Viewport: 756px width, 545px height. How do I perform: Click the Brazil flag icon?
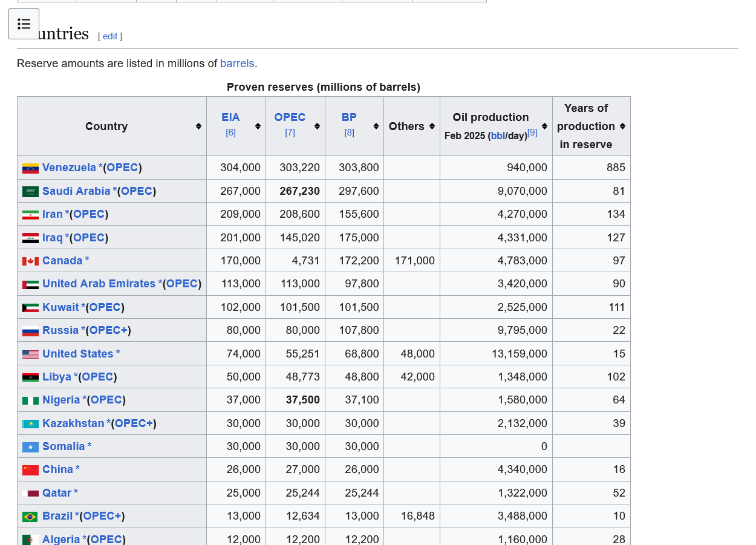(x=30, y=517)
